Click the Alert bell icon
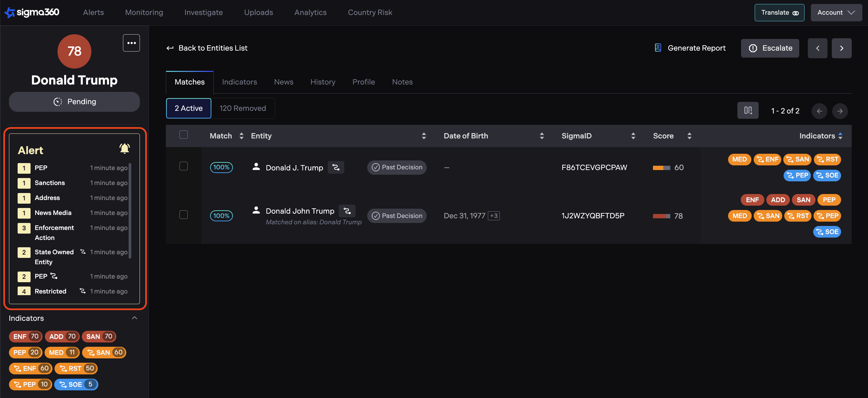 (x=124, y=148)
